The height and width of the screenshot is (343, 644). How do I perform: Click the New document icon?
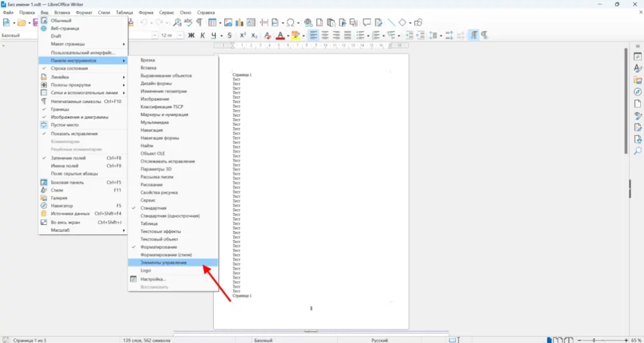tap(6, 22)
